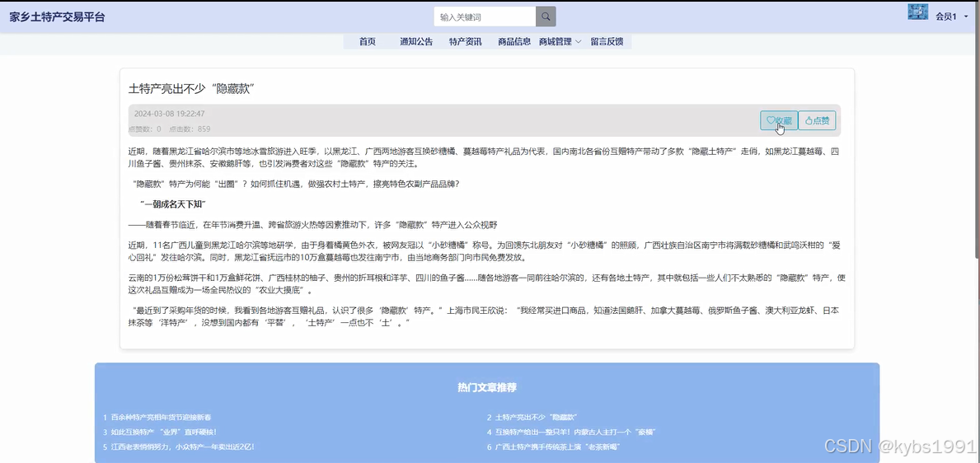
Task: Click the 点赞 like button
Action: pos(817,120)
